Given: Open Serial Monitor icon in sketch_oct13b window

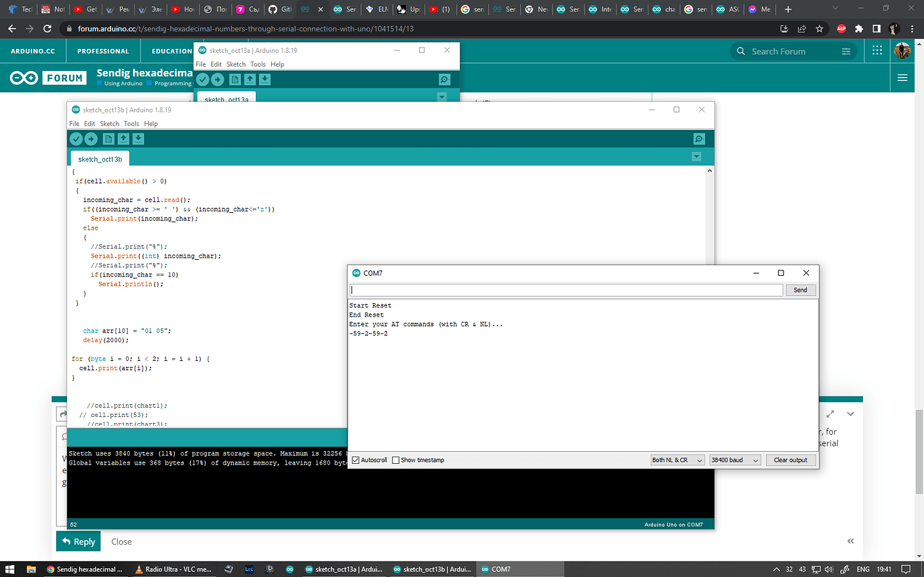Looking at the screenshot, I should (x=699, y=139).
